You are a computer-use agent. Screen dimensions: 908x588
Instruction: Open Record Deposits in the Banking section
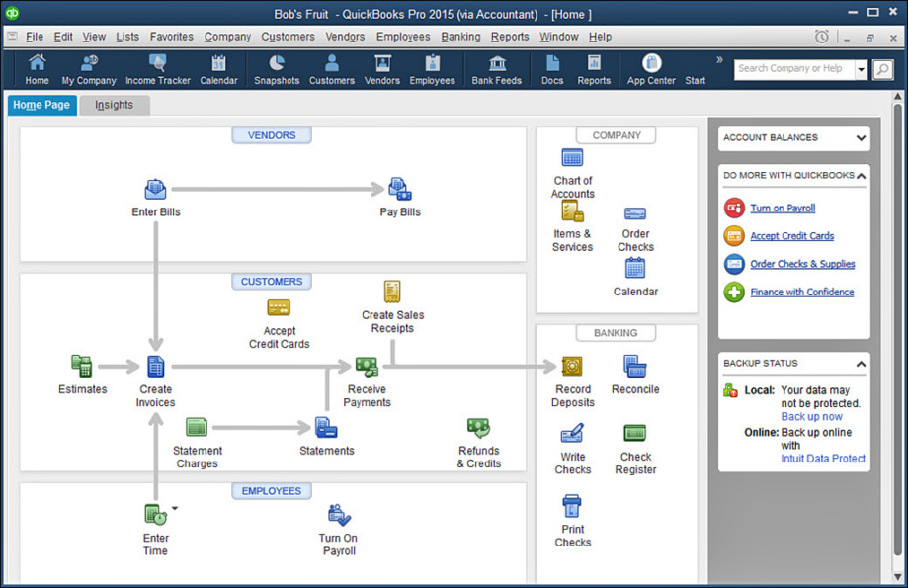pyautogui.click(x=572, y=366)
